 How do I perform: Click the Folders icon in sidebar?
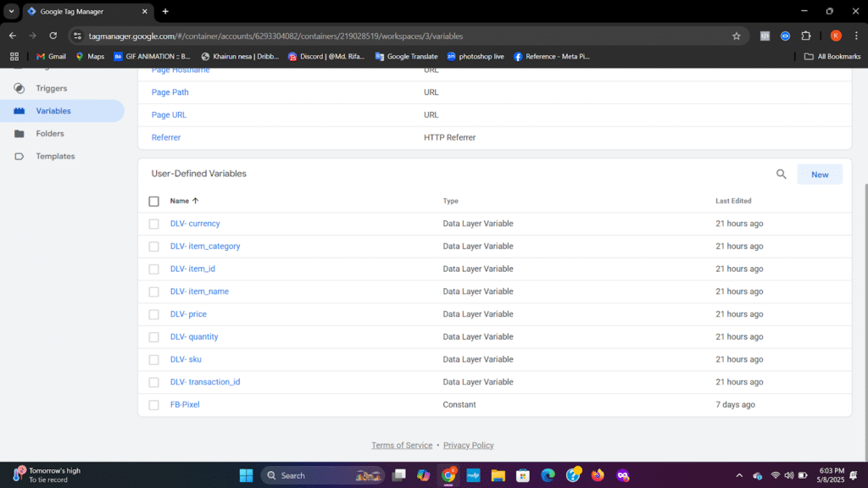(x=19, y=133)
